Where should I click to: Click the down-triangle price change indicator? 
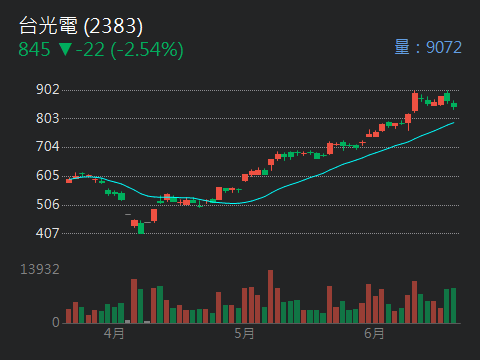point(65,49)
